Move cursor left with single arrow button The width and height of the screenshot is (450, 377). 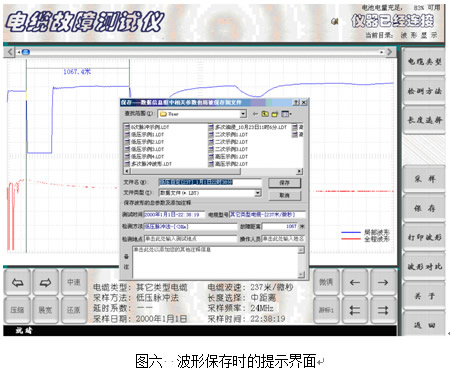tap(355, 283)
